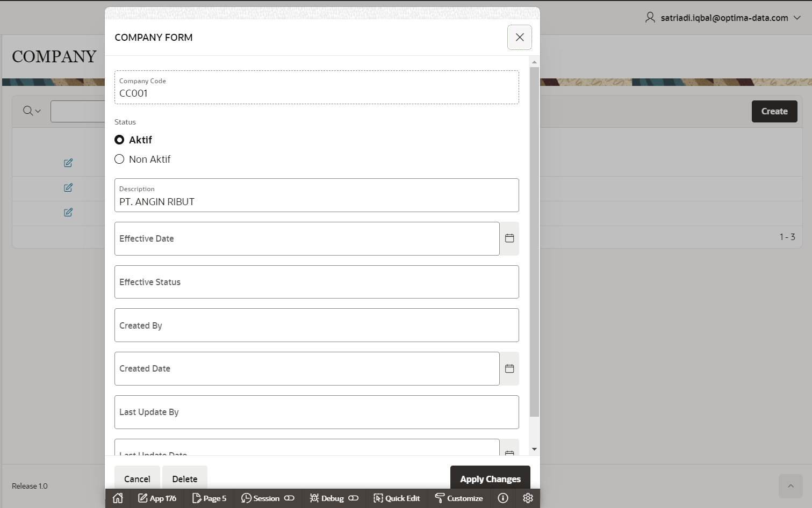Select the Non Aktif status option
The width and height of the screenshot is (812, 508).
[119, 159]
